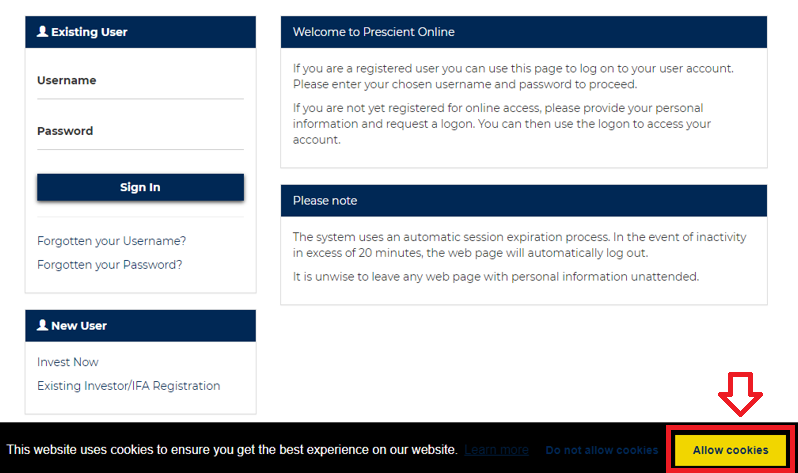Focus the Username input field

(140, 81)
